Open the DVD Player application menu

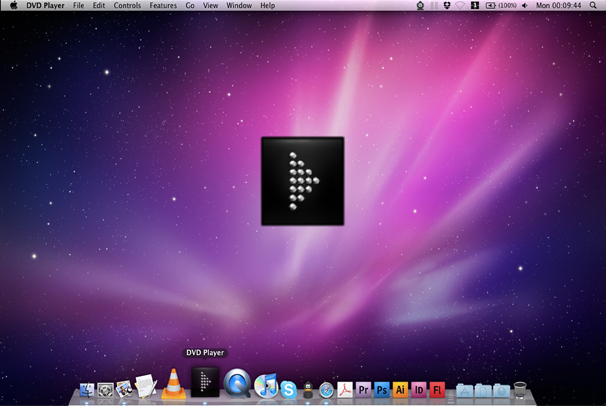pos(46,6)
